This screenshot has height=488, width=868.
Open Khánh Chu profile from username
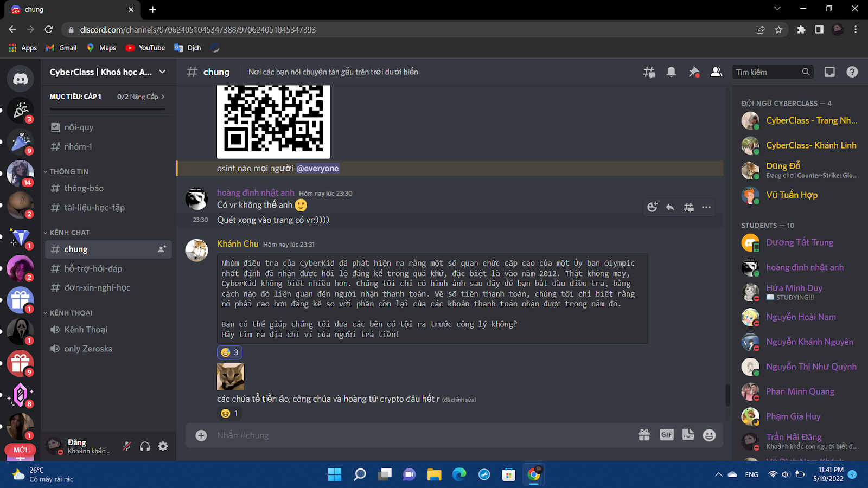[x=238, y=244]
